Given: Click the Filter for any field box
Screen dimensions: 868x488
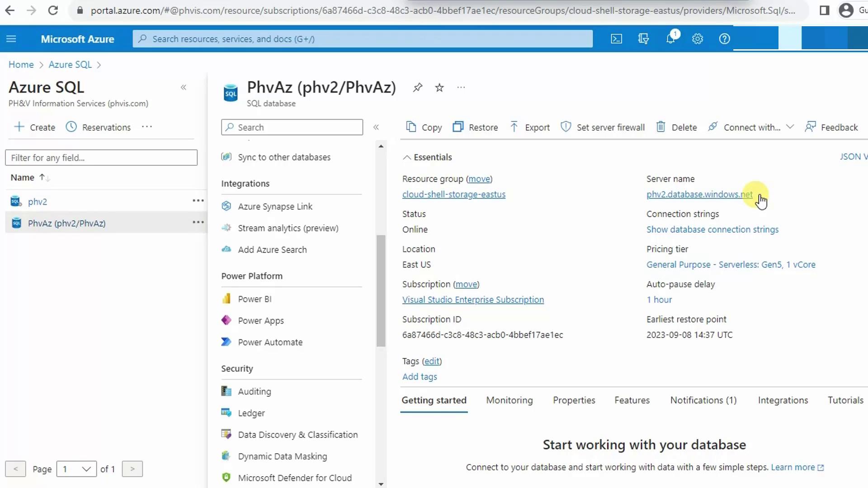Looking at the screenshot, I should click(101, 158).
